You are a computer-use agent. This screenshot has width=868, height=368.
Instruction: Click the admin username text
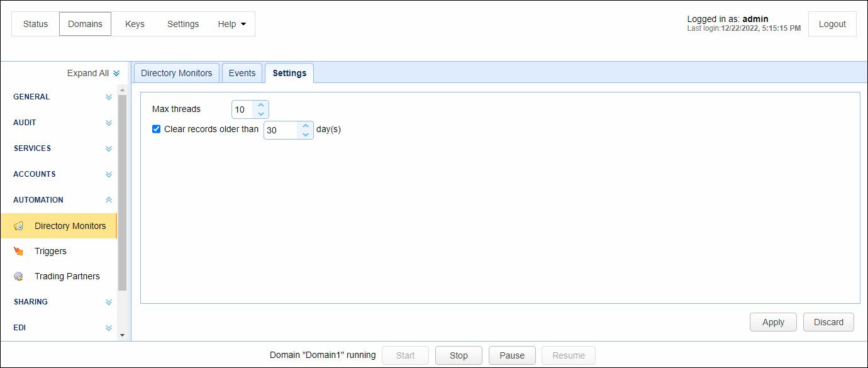coord(755,19)
